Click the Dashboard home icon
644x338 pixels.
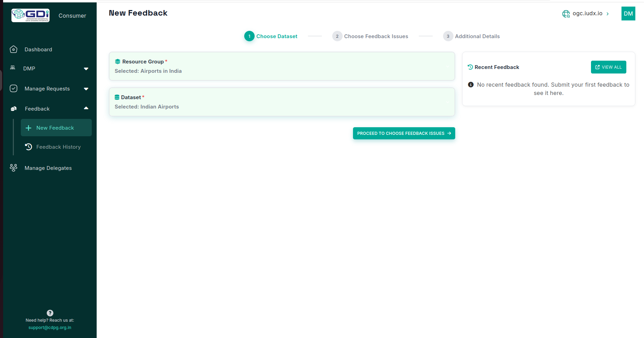[14, 50]
